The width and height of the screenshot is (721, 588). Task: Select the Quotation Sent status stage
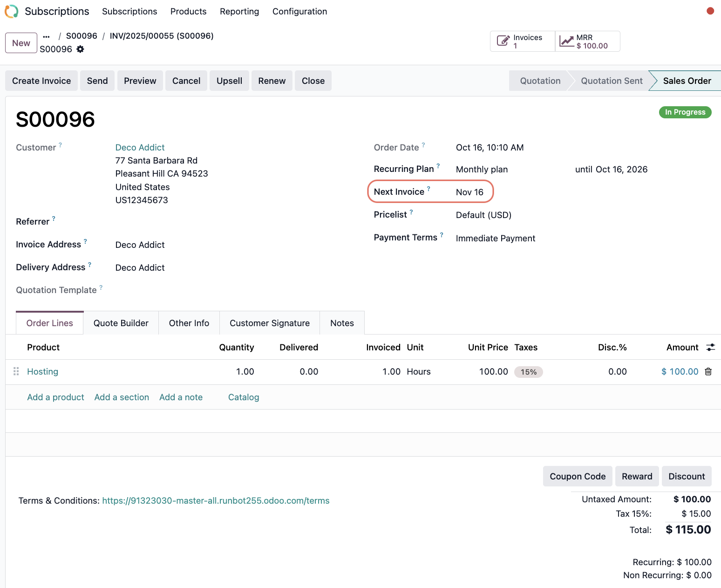click(611, 81)
